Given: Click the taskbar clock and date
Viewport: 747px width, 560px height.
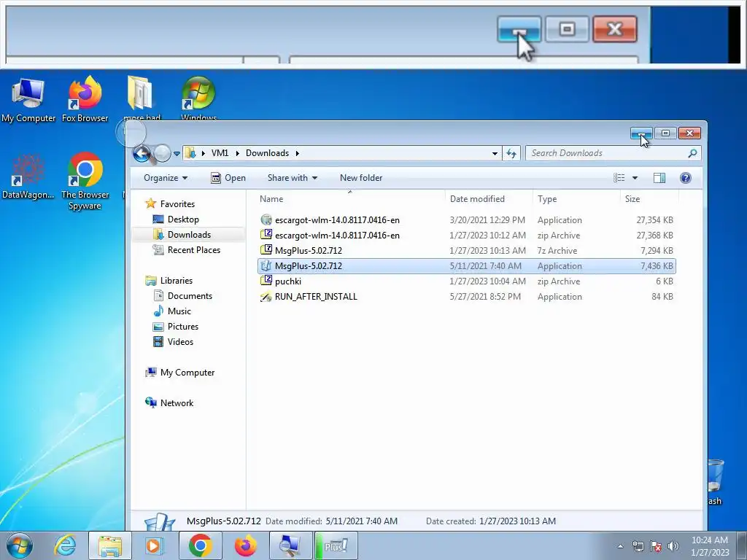Looking at the screenshot, I should (x=709, y=546).
